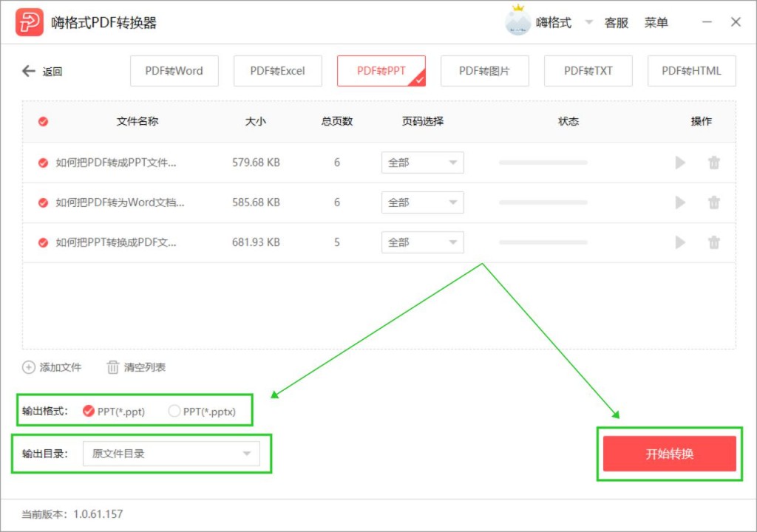
Task: Select the PDF转PPT tab
Action: [x=381, y=71]
